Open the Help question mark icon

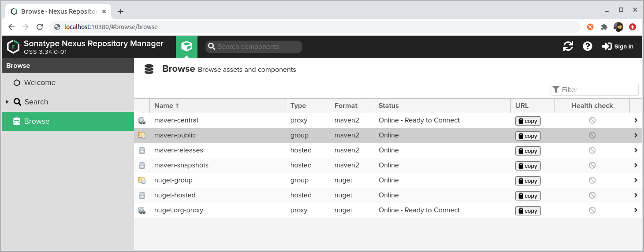coord(588,46)
